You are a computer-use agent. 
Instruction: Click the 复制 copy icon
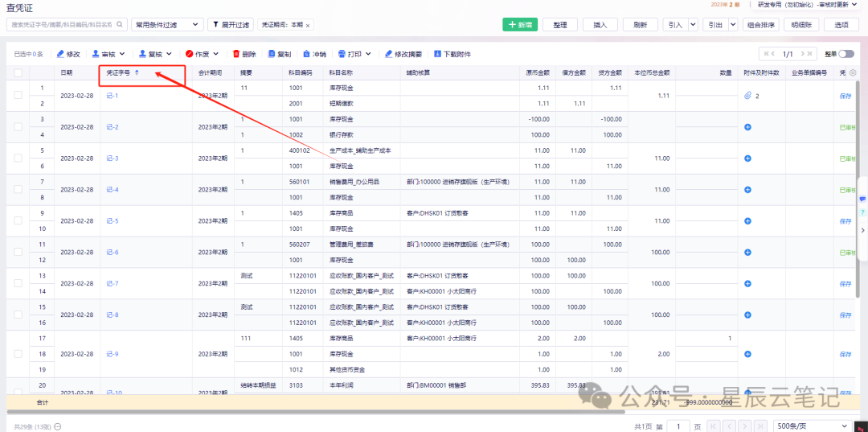point(272,54)
